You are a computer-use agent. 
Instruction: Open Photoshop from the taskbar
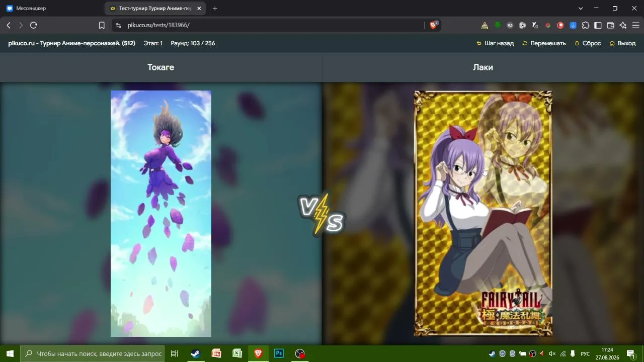279,353
